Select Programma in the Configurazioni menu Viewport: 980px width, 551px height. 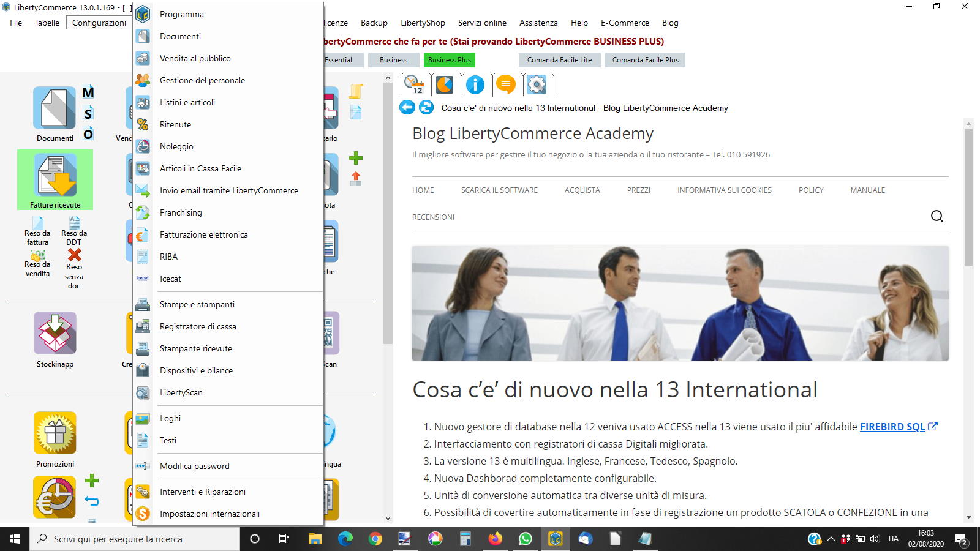[228, 14]
